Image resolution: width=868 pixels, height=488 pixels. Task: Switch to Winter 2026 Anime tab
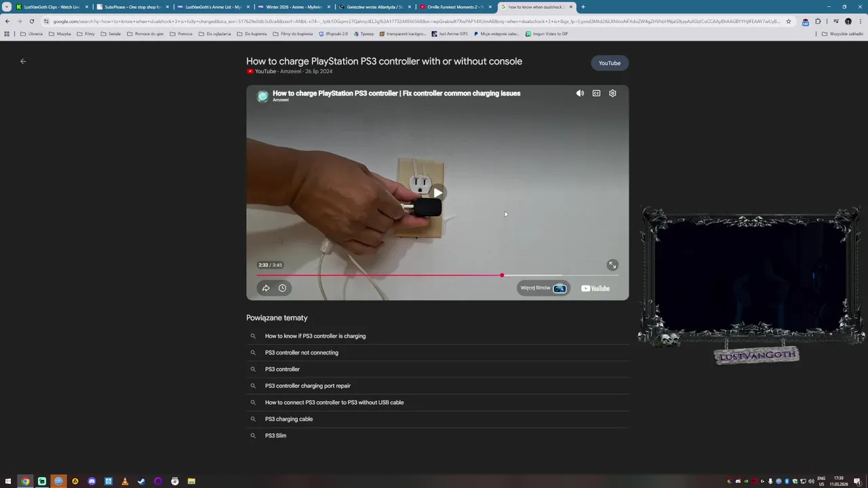pos(294,7)
